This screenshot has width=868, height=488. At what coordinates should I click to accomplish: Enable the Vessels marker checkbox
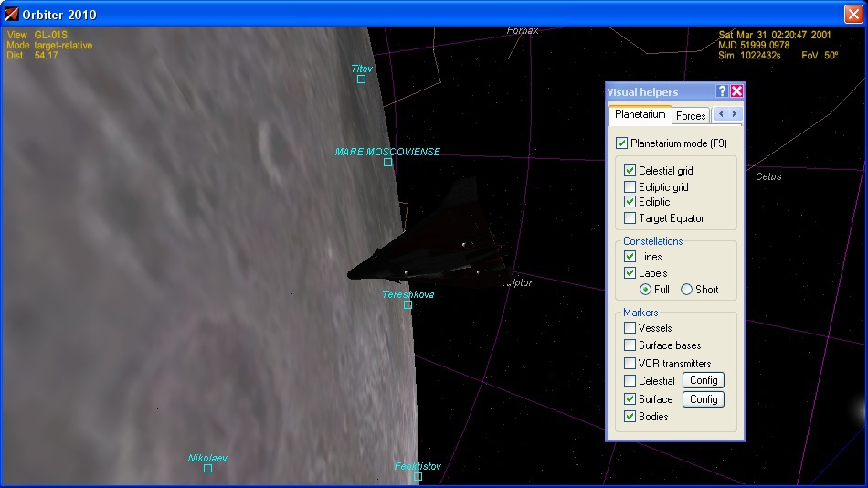(630, 328)
